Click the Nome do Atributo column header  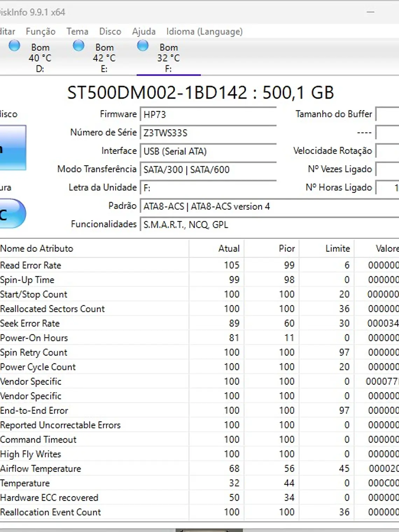point(94,248)
